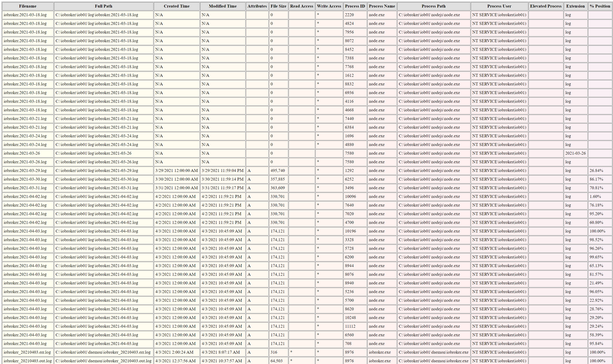Click modified time 3/29/2021 11:59:04 PM
The height and width of the screenshot is (364, 613).
click(x=223, y=171)
